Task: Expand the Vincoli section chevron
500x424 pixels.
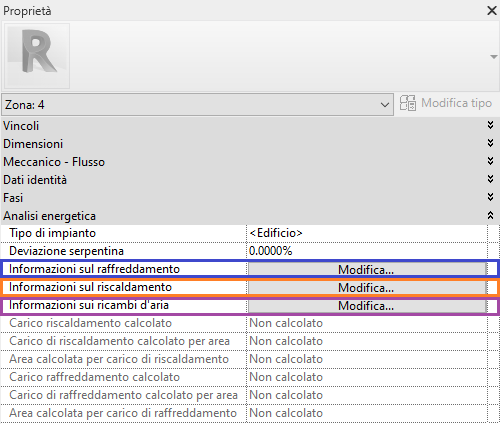Action: point(490,125)
